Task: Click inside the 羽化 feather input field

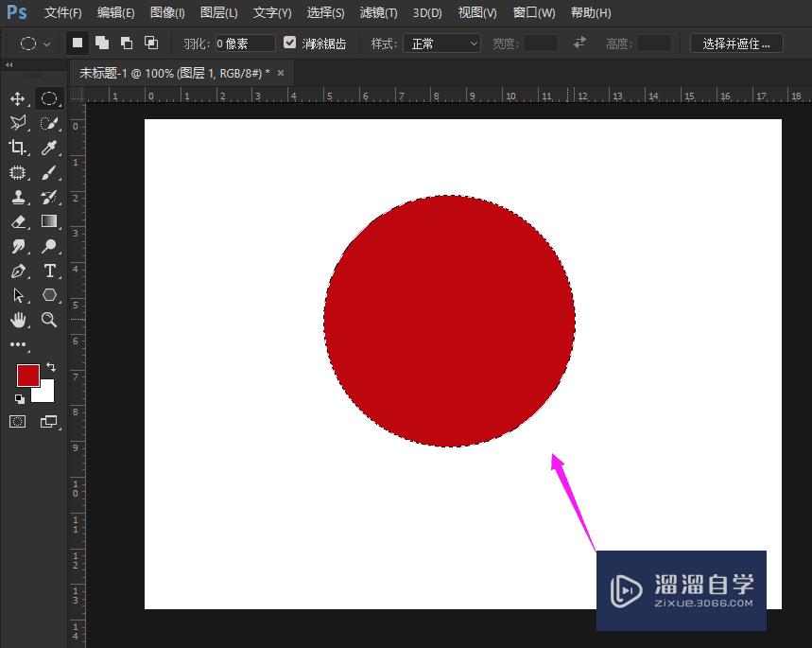Action: point(244,43)
